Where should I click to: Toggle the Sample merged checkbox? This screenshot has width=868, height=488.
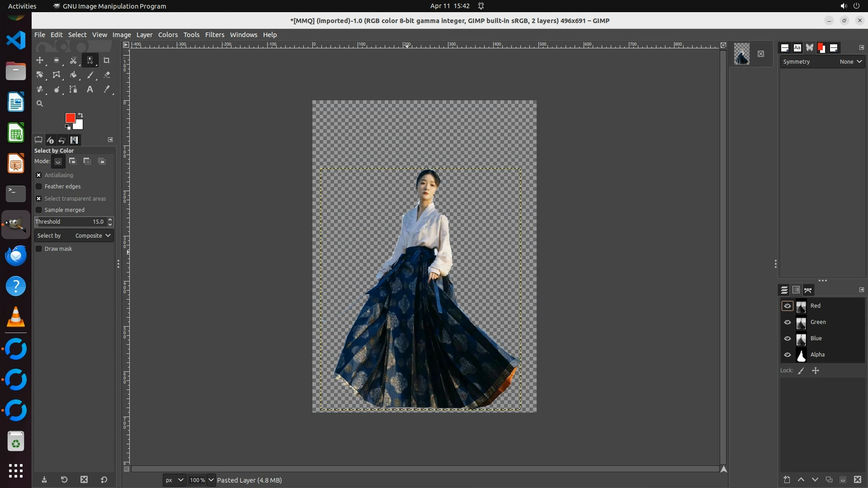[x=39, y=210]
